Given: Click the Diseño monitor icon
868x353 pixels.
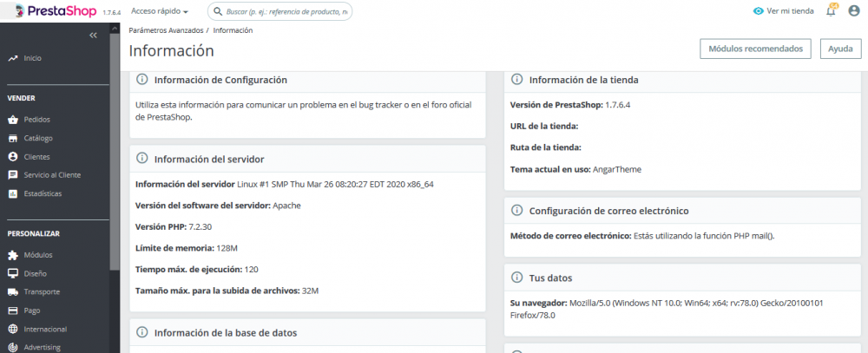Looking at the screenshot, I should pyautogui.click(x=13, y=273).
